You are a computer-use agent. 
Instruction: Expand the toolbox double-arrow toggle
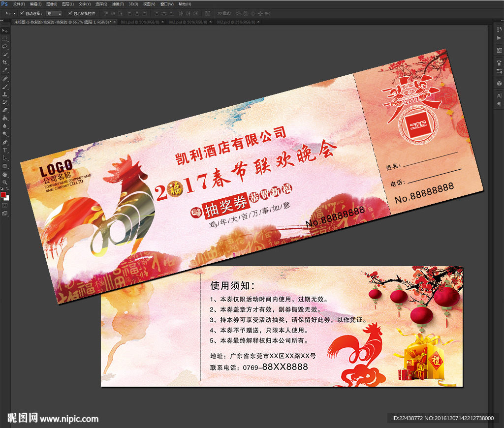click(x=1, y=21)
